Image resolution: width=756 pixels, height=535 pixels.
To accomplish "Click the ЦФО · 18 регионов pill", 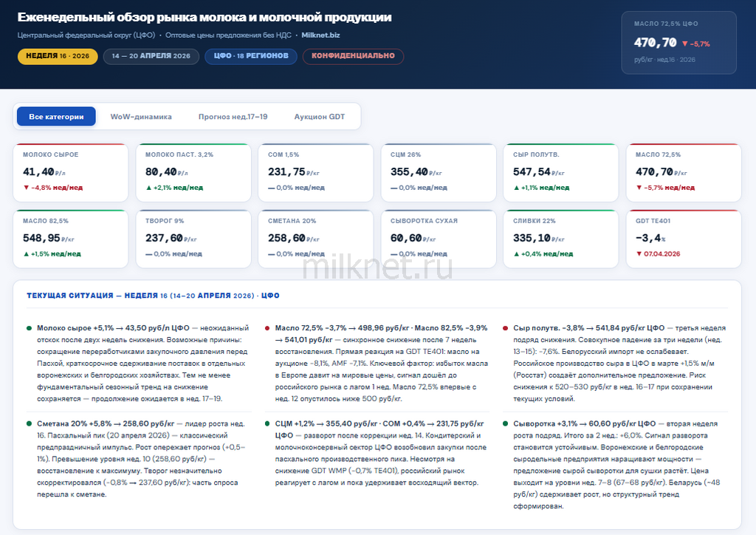I will tap(251, 56).
